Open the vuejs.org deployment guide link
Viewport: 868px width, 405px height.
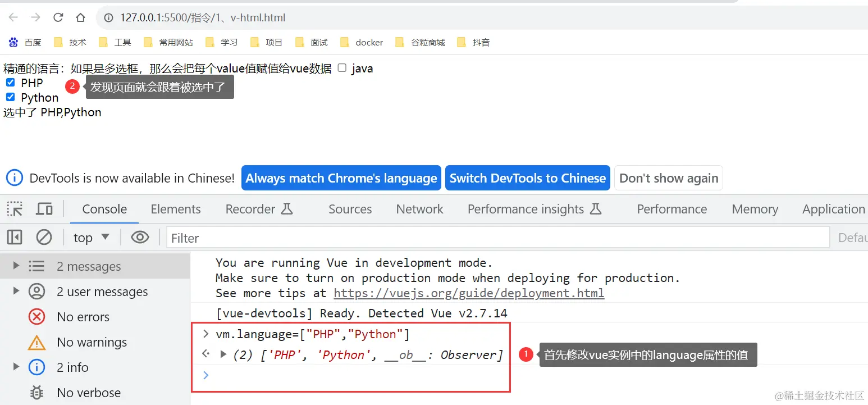(x=469, y=293)
